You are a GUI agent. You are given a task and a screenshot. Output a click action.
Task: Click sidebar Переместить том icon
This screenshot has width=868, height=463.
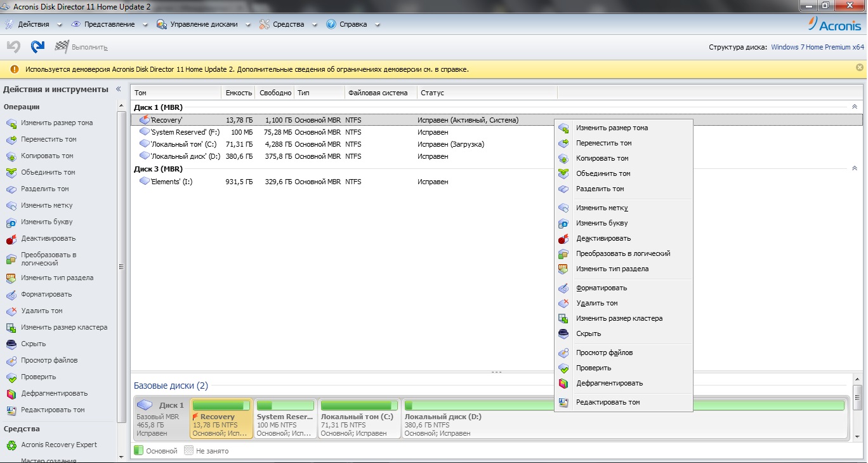pyautogui.click(x=11, y=140)
